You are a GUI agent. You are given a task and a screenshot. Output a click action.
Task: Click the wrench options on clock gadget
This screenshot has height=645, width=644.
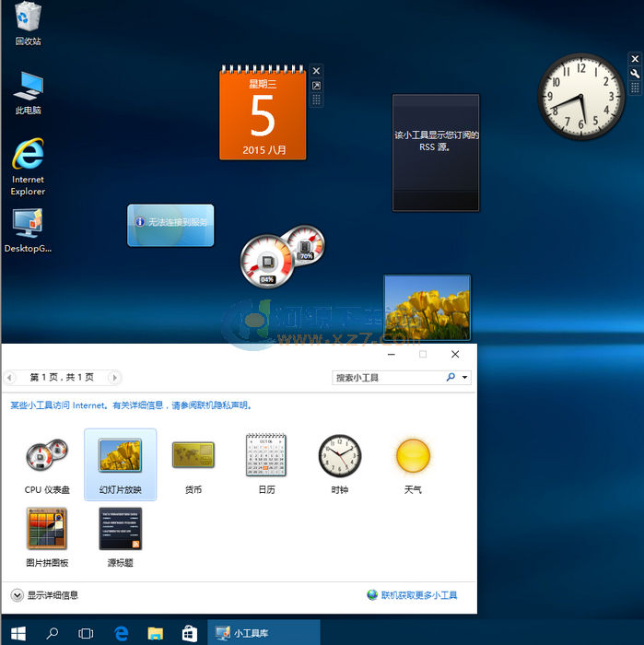tap(635, 74)
